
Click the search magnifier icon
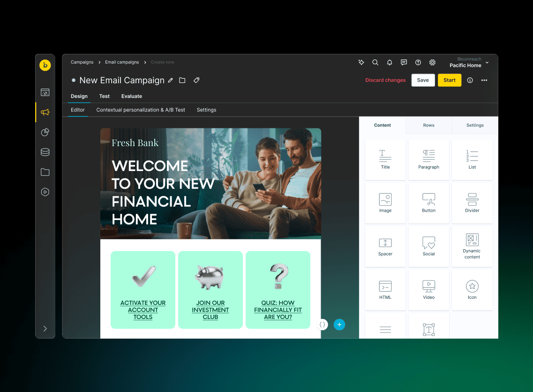tap(375, 62)
